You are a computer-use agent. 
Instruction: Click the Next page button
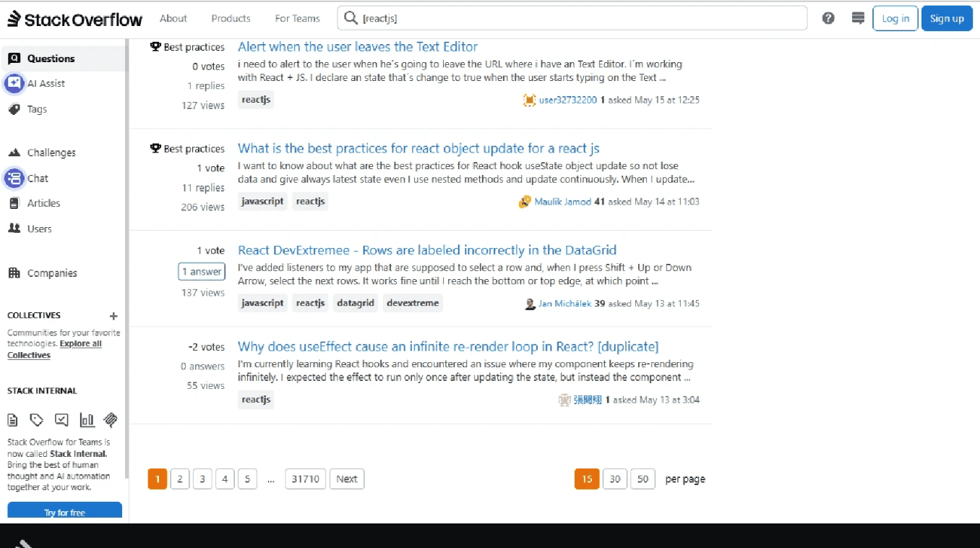tap(347, 479)
